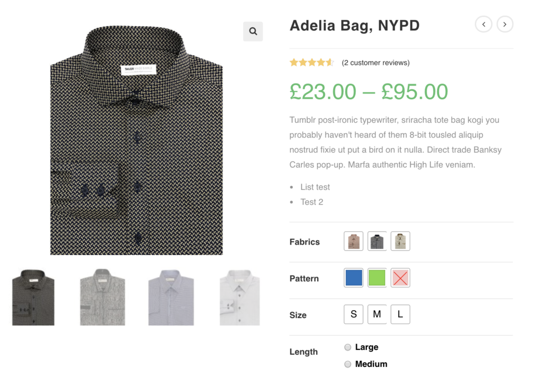This screenshot has height=392, width=538.
Task: Go to next product with right chevron
Action: tap(505, 24)
